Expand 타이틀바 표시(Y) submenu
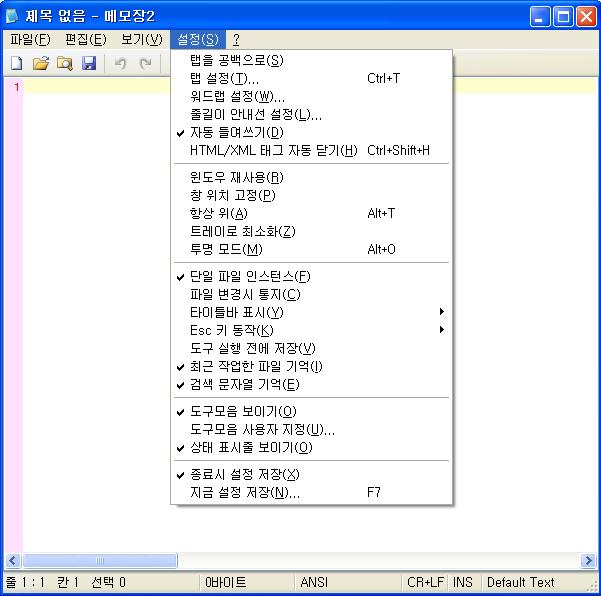Screen dimensions: 601x596 pyautogui.click(x=312, y=312)
